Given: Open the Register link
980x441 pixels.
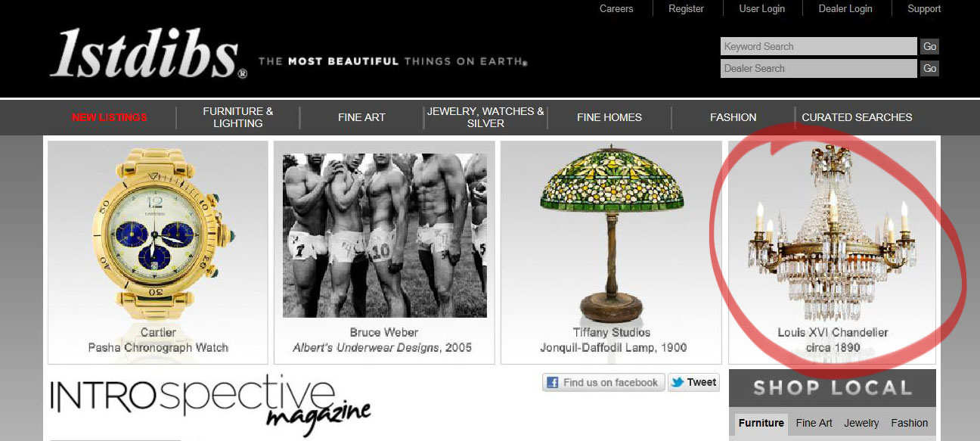Looking at the screenshot, I should point(686,9).
